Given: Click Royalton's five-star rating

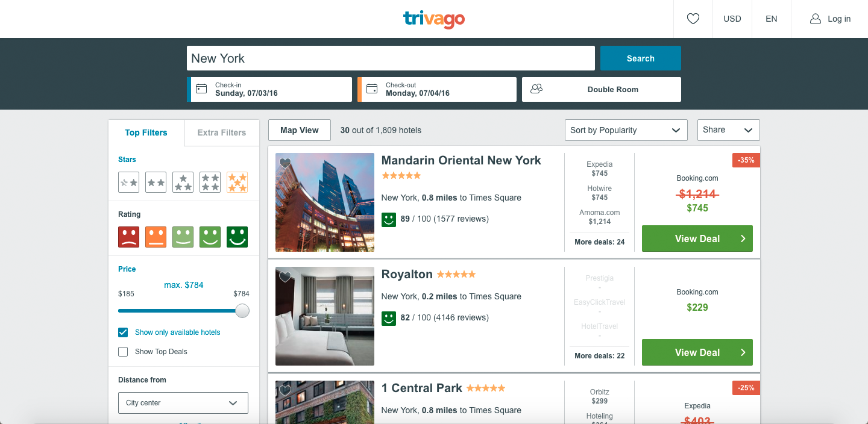Looking at the screenshot, I should click(x=456, y=275).
